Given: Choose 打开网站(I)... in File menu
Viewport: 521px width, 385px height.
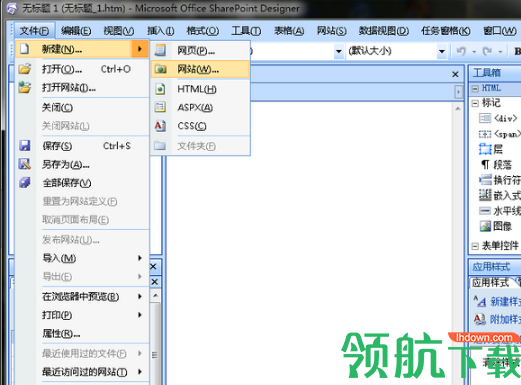Looking at the screenshot, I should [x=82, y=88].
